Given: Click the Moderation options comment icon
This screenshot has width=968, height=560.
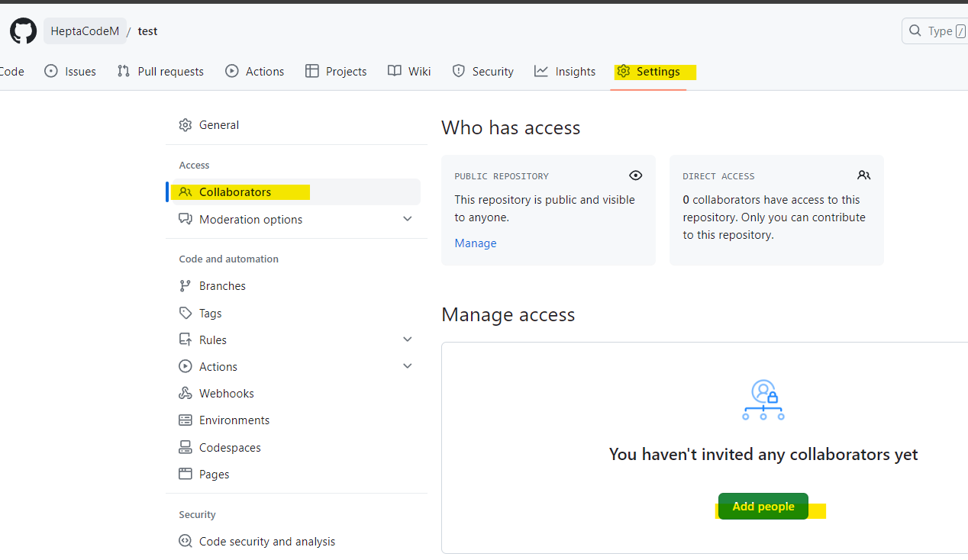Looking at the screenshot, I should click(186, 219).
